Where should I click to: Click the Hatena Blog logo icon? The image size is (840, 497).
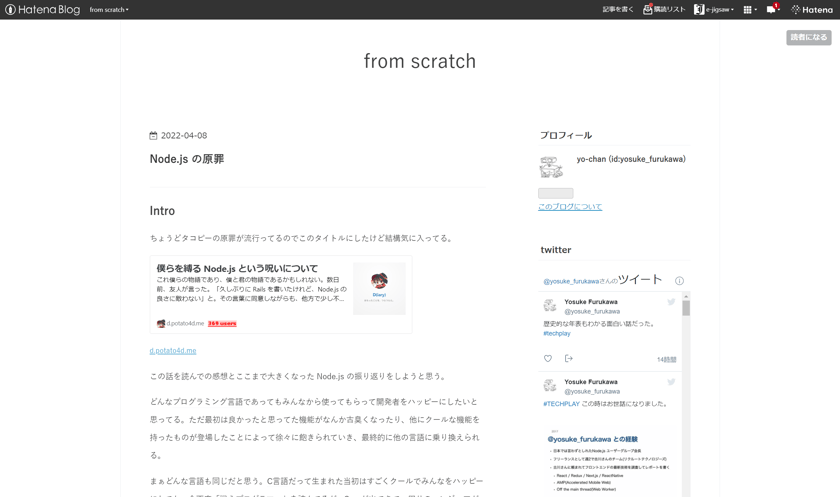pyautogui.click(x=10, y=10)
